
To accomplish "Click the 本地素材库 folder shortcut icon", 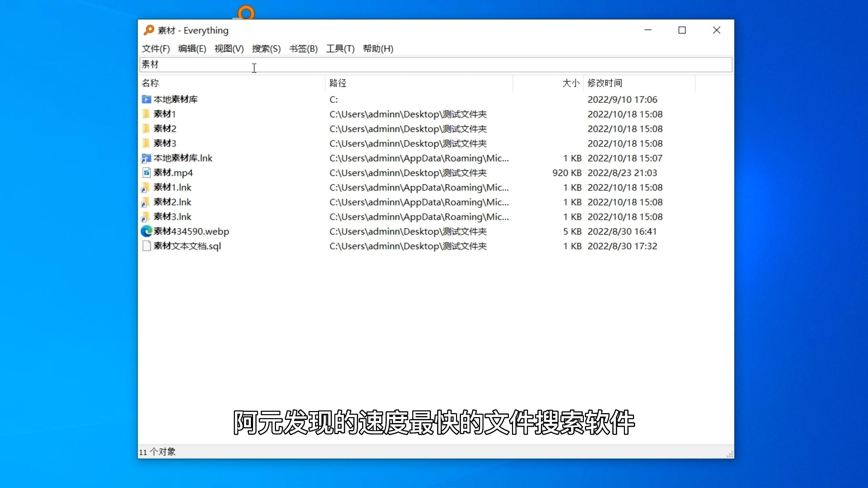I will pos(146,99).
